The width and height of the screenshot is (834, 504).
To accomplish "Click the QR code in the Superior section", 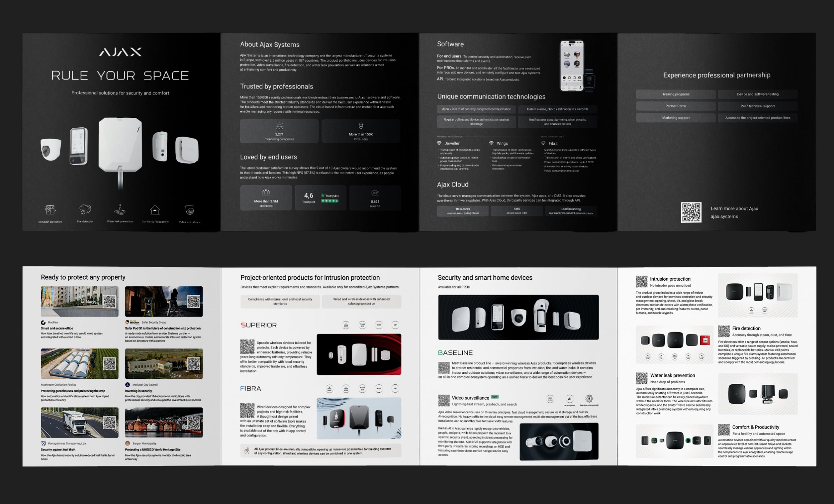I will [247, 347].
